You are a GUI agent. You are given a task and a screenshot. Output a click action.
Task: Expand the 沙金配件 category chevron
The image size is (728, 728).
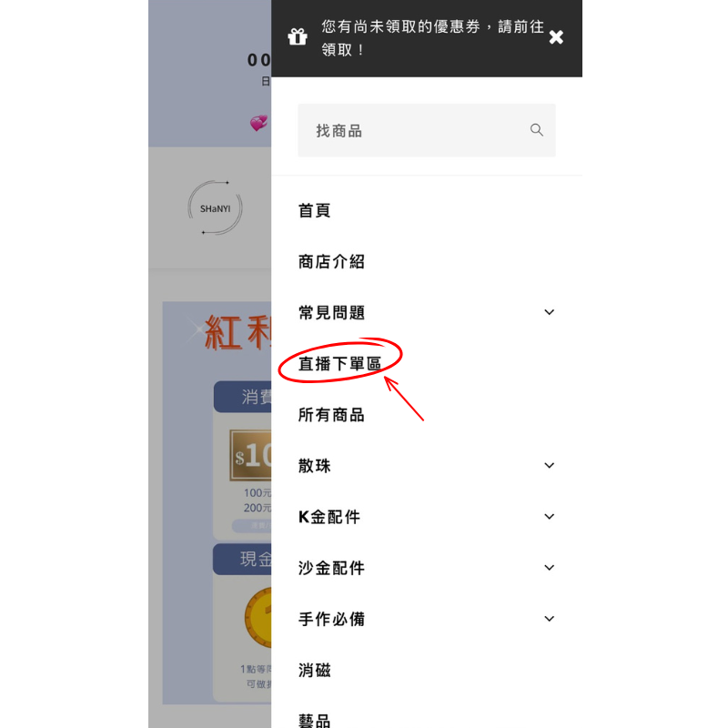pyautogui.click(x=549, y=567)
